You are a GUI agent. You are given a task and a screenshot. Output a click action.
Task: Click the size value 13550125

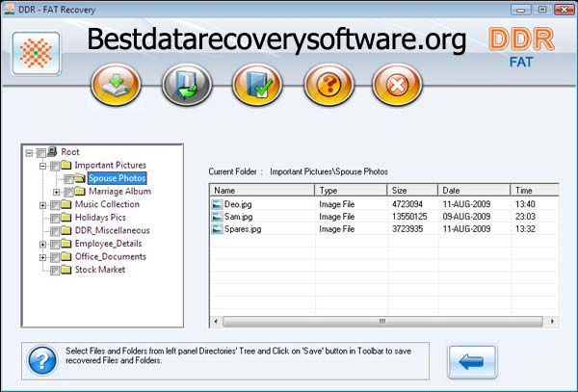409,217
